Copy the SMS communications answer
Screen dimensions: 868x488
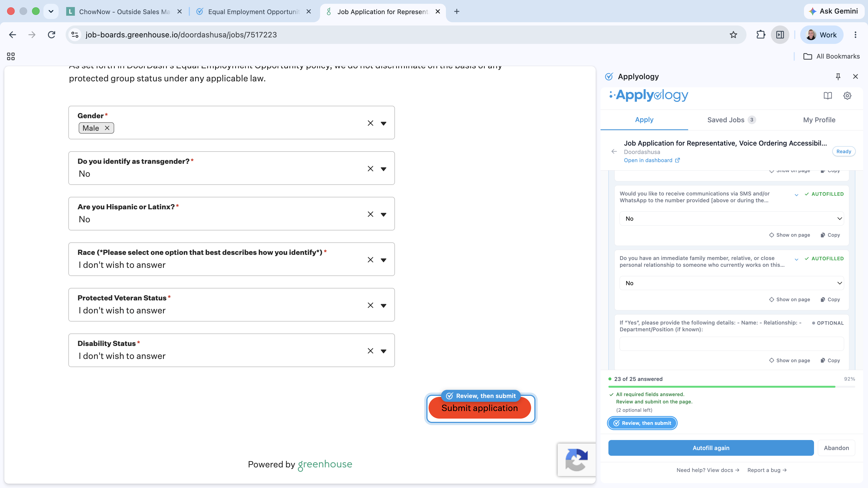pyautogui.click(x=830, y=235)
